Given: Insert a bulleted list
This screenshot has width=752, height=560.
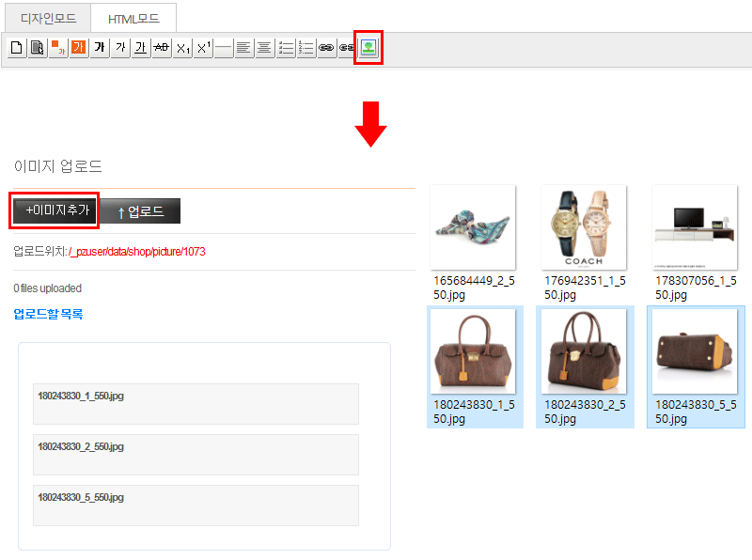Looking at the screenshot, I should click(x=286, y=48).
